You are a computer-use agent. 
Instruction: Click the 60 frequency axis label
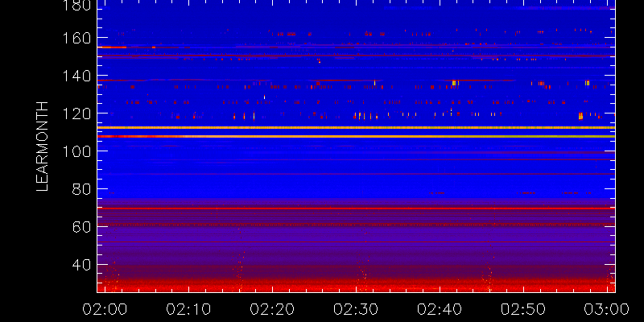[x=80, y=227]
